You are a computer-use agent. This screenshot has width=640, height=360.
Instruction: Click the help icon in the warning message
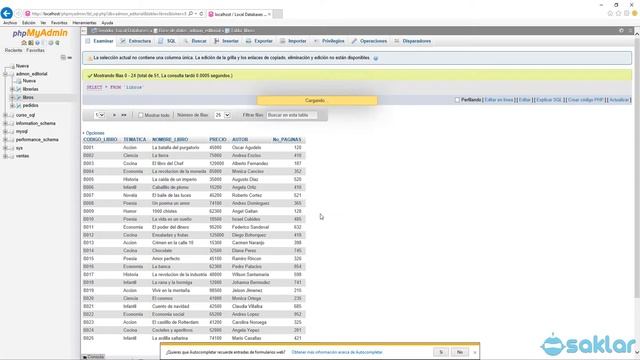coord(376,58)
